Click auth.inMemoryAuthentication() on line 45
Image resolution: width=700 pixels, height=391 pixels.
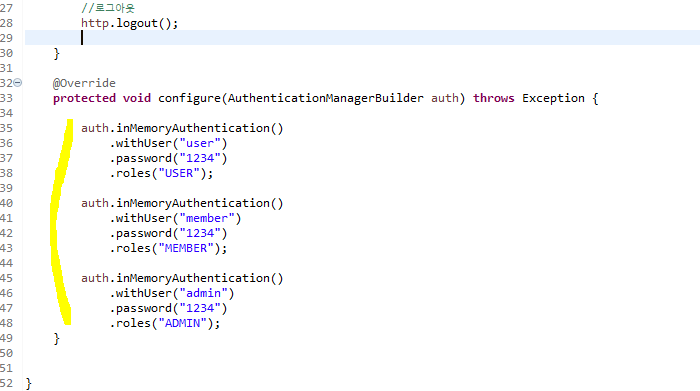182,279
